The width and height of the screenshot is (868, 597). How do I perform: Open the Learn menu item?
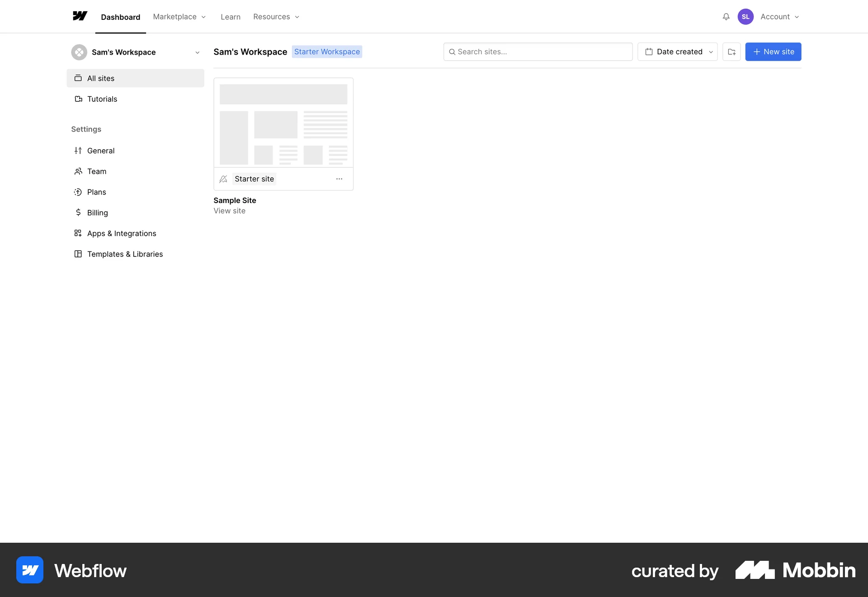[231, 16]
